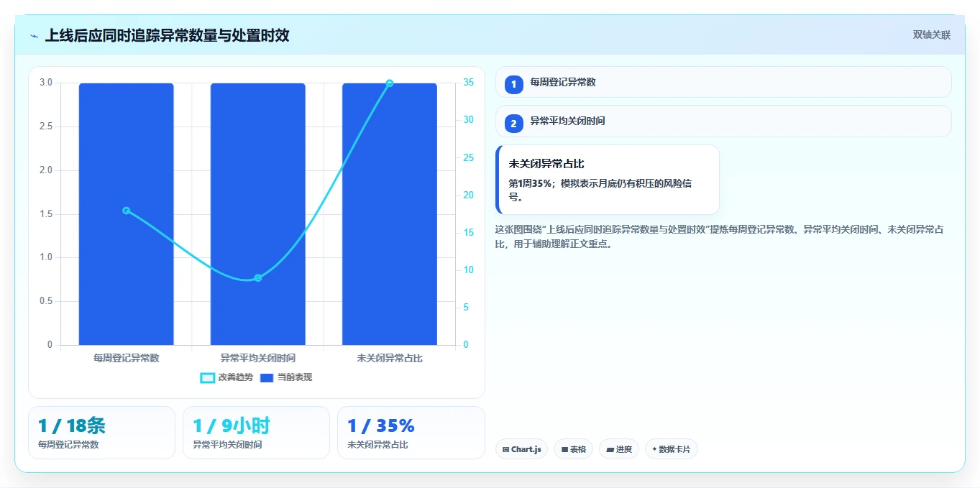Click the 表格 tag chip
Viewport: 980px width, 488px height.
(x=573, y=449)
